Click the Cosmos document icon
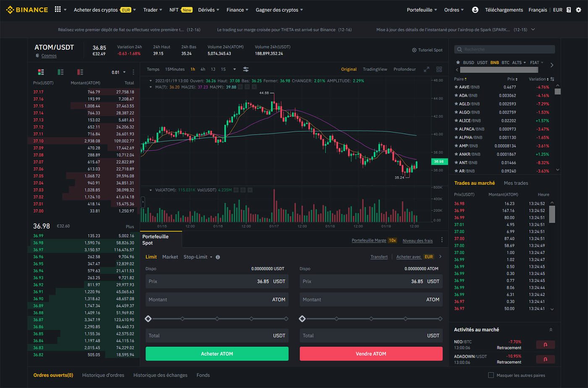588x388 pixels. [37, 55]
